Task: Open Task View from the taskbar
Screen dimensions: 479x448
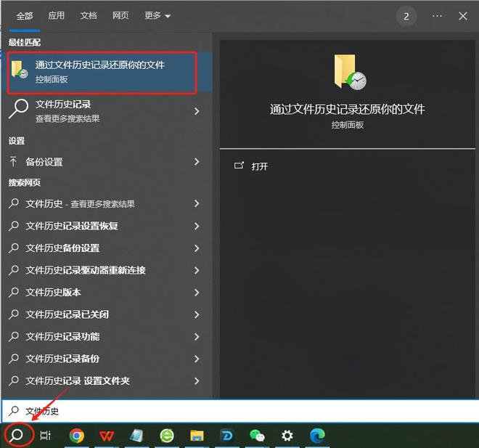Action: click(x=45, y=436)
